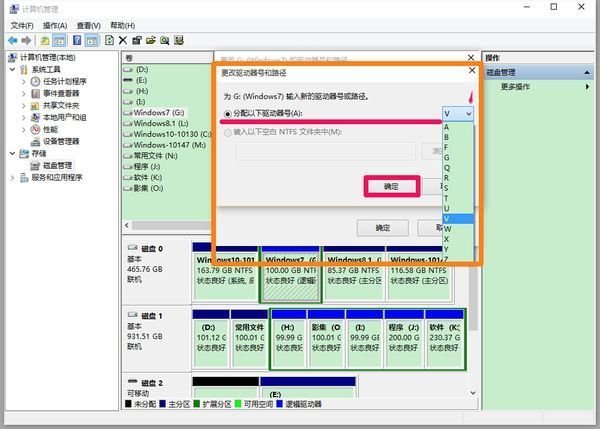Open Help via the question mark icon
This screenshot has height=429, width=600.
click(77, 40)
